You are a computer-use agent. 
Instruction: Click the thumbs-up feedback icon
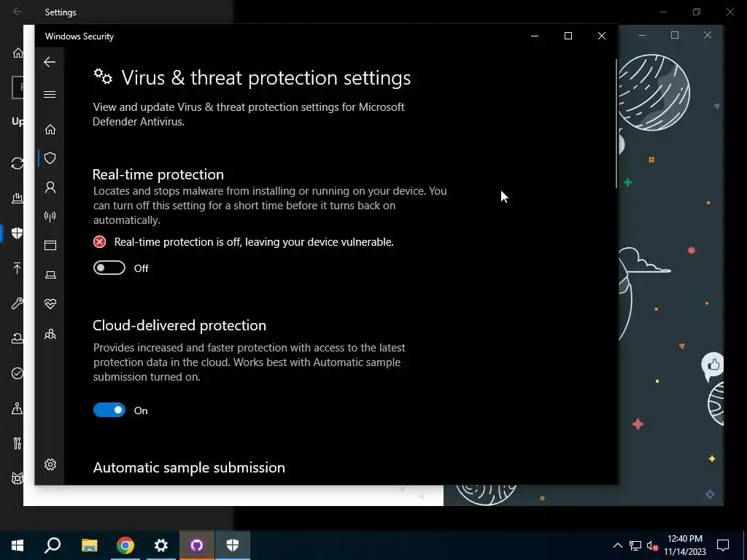pyautogui.click(x=713, y=365)
